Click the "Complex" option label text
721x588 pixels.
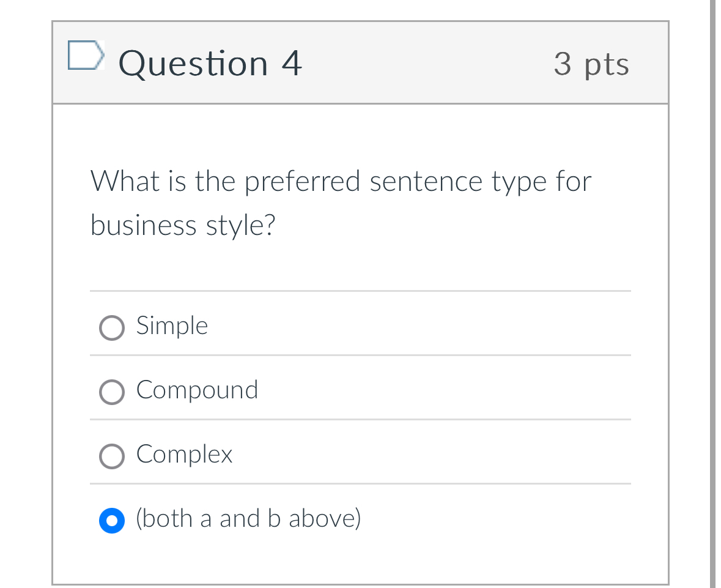(184, 455)
